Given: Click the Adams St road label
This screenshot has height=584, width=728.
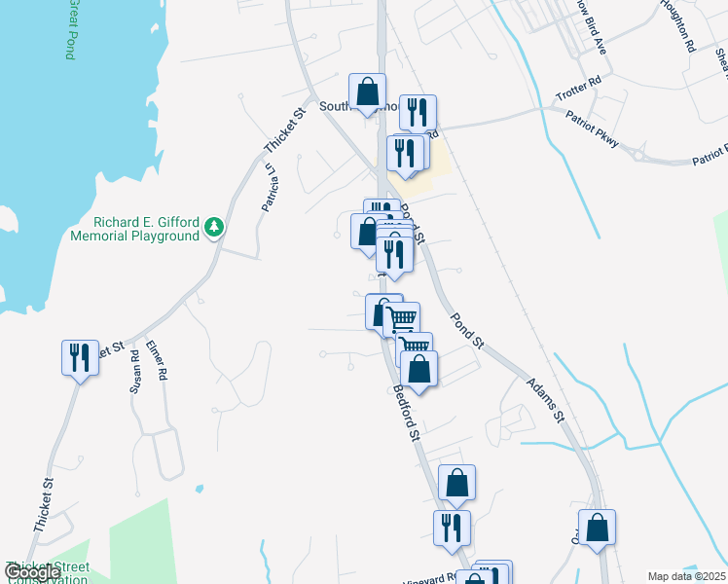Looking at the screenshot, I should 546,400.
